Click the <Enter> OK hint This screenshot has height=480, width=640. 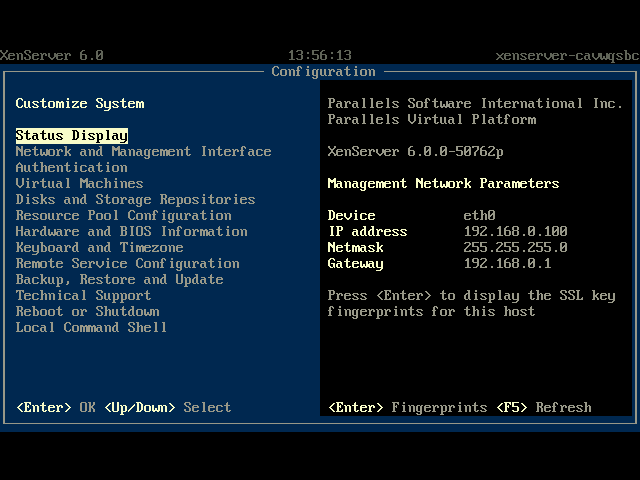pos(56,407)
